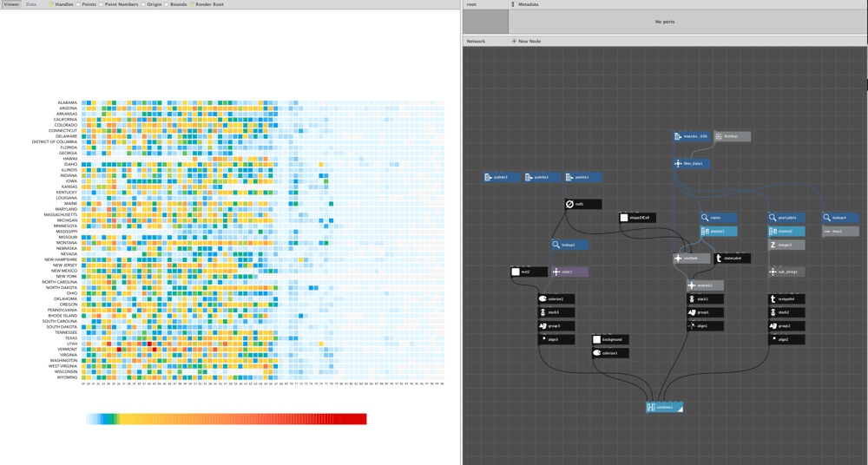Image resolution: width=868 pixels, height=465 pixels.
Task: Click the WYOMING row label
Action: [68, 377]
